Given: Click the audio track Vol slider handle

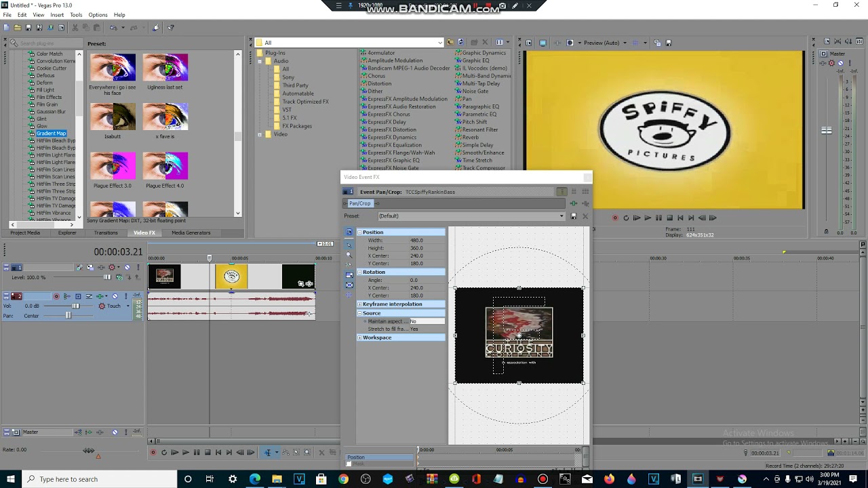Looking at the screenshot, I should [x=75, y=306].
